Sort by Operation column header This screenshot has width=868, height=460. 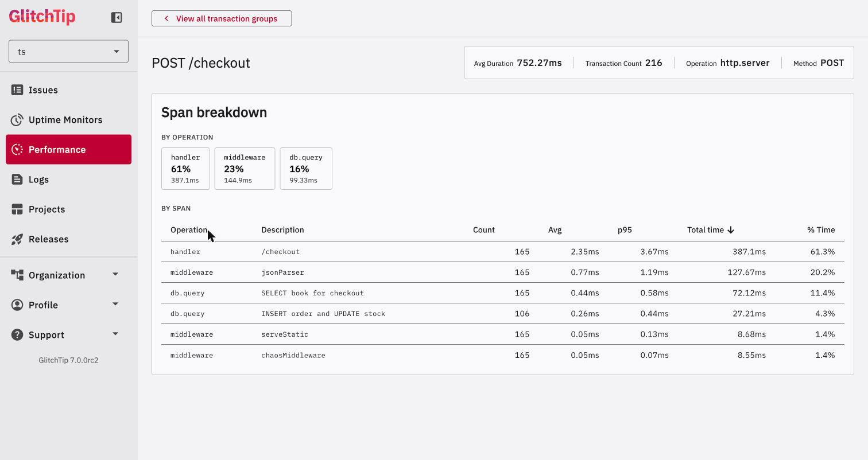(189, 230)
